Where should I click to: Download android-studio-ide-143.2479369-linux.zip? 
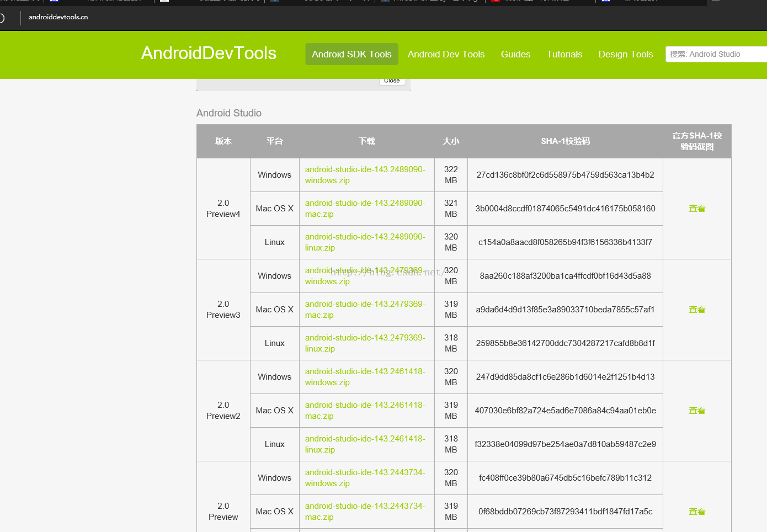point(365,343)
